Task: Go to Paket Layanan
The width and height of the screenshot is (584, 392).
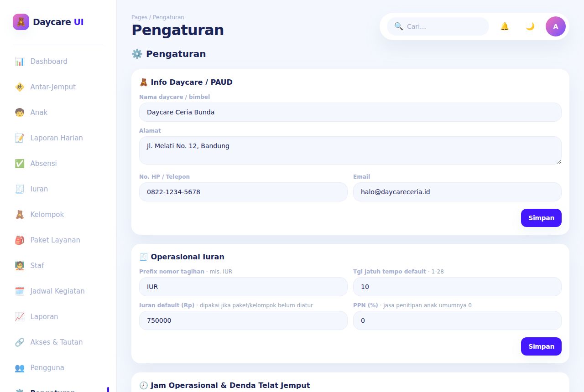Action: [58, 240]
